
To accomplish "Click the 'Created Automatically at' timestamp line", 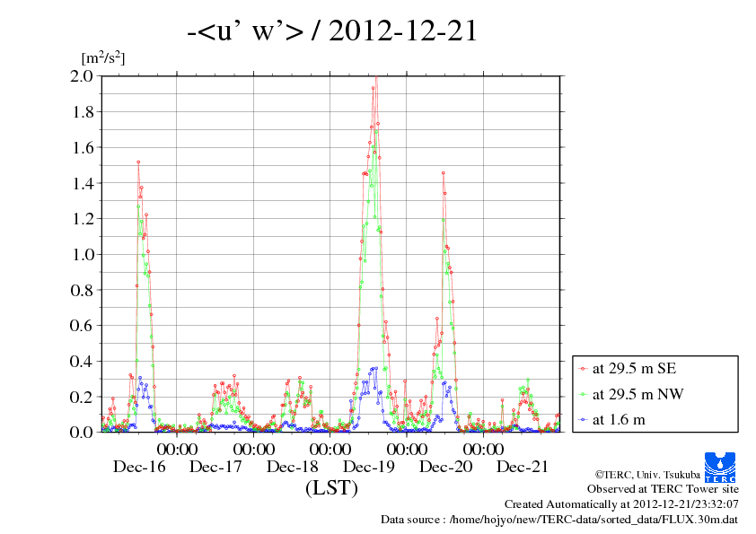I will point(621,504).
